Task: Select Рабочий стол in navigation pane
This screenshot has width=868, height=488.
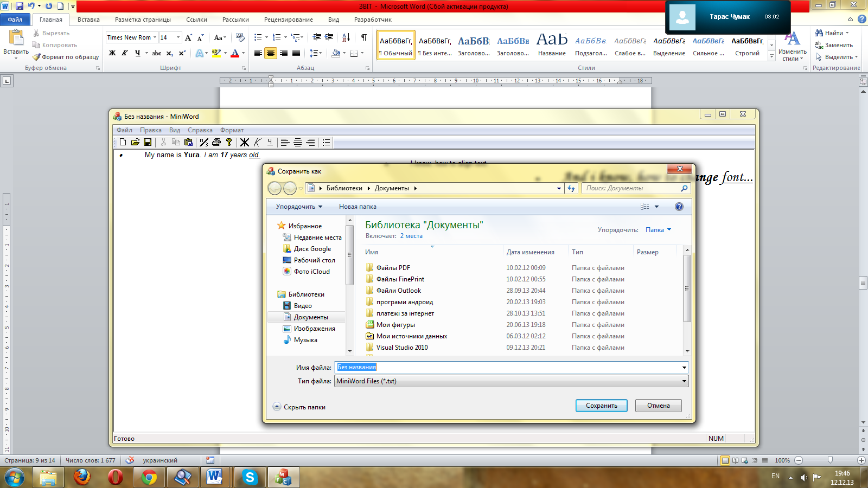Action: 309,260
